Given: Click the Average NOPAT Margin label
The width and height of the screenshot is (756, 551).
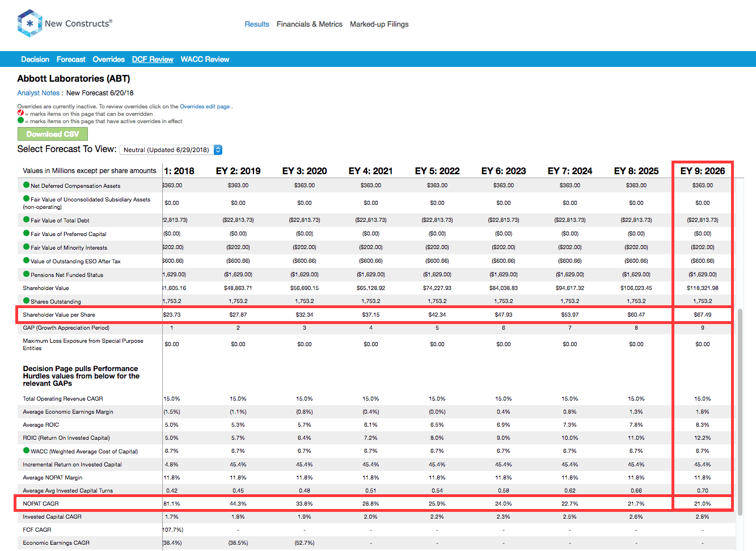Looking at the screenshot, I should tap(53, 477).
